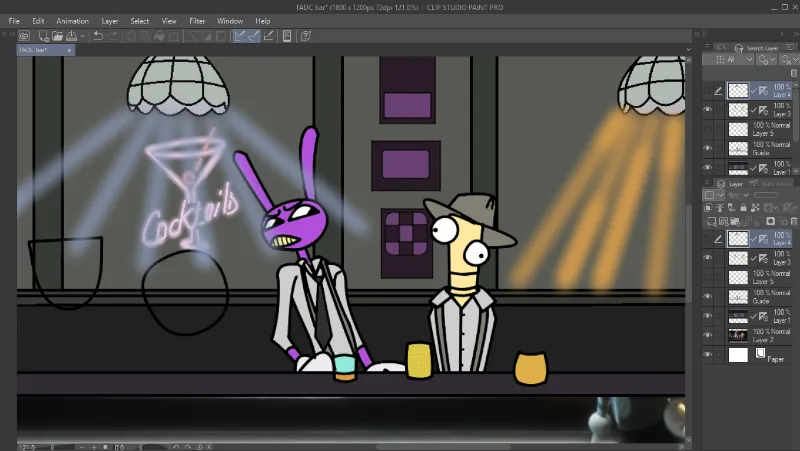Open the Filter menu
Screen dimensions: 800x451
(x=197, y=21)
